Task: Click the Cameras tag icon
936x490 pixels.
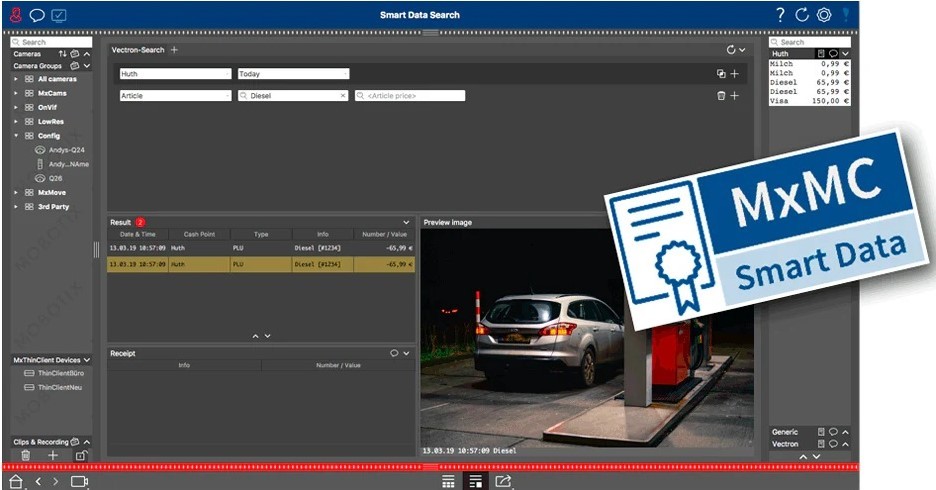Action: tap(75, 54)
